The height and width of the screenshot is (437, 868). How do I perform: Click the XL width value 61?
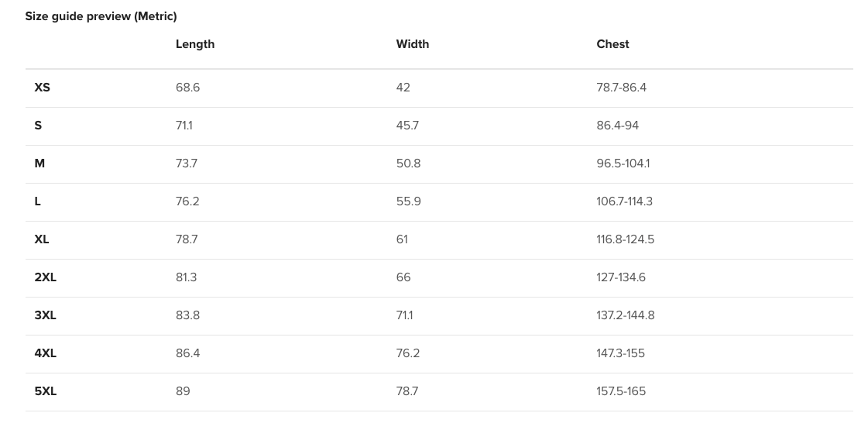point(402,239)
